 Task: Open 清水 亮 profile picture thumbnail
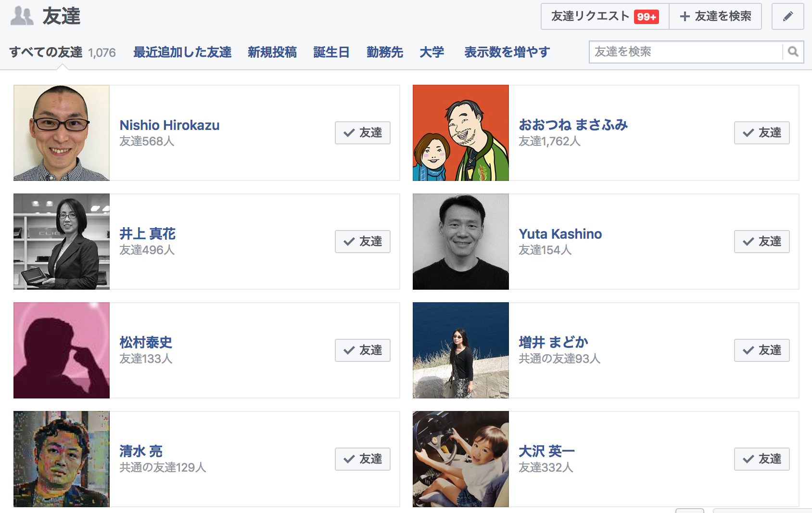(x=62, y=459)
